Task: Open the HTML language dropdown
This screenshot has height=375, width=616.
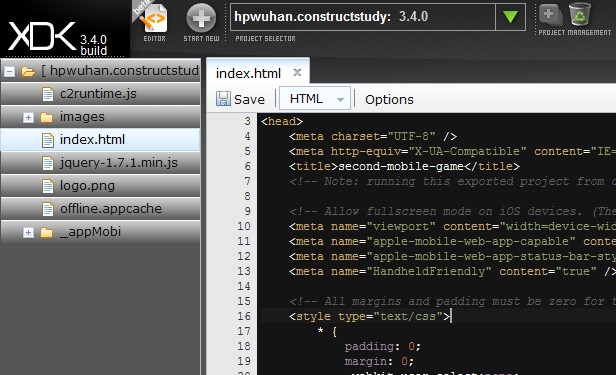Action: pyautogui.click(x=315, y=99)
